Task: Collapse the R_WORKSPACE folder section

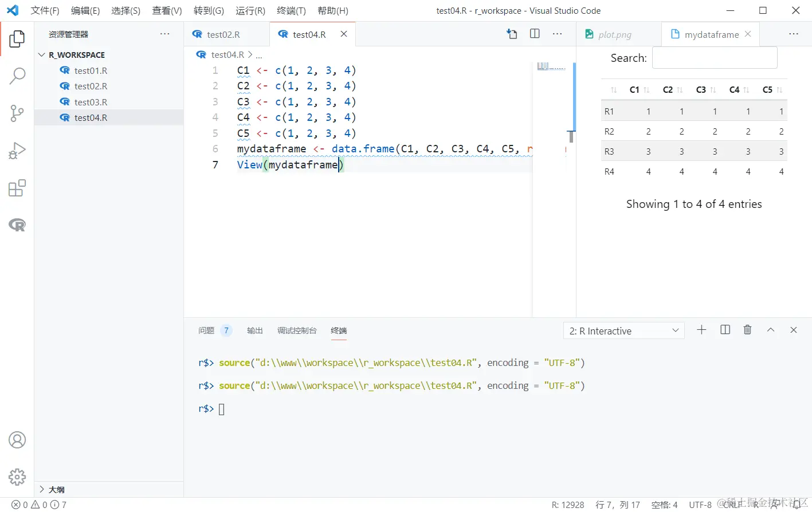Action: coord(109,55)
